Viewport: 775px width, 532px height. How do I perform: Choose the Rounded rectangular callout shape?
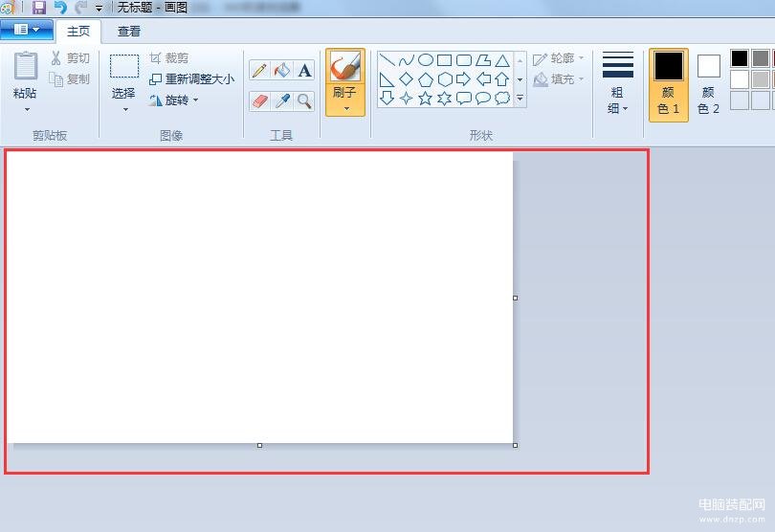[x=464, y=98]
